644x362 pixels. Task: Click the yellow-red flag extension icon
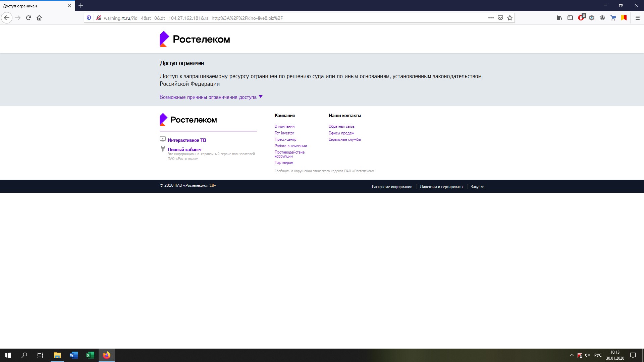(x=624, y=18)
